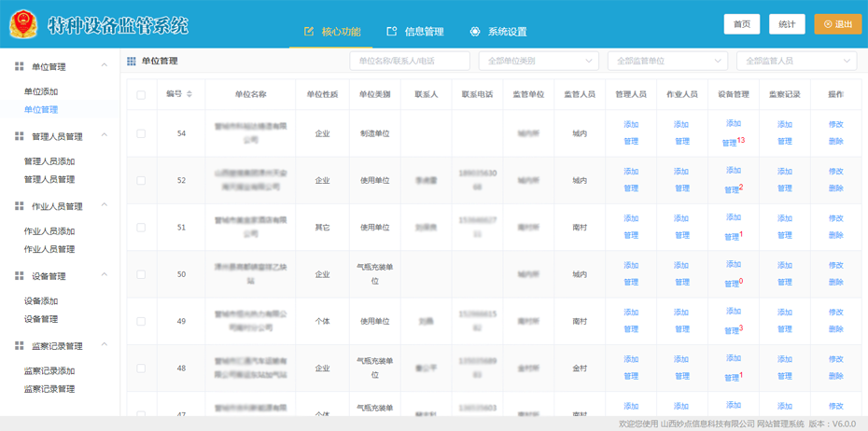Viewport: 868px width, 431px height.
Task: Click the close icon in 退出 button
Action: tap(828, 24)
